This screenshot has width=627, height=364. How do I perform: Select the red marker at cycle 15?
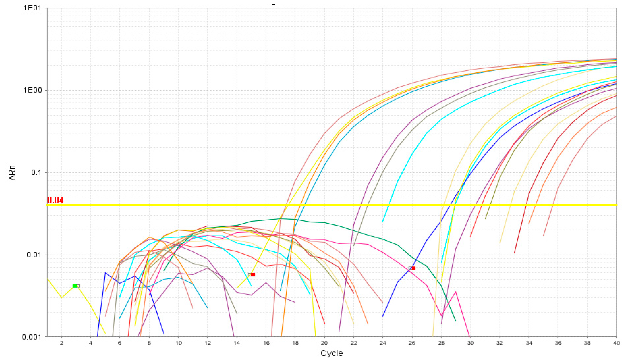pyautogui.click(x=253, y=275)
